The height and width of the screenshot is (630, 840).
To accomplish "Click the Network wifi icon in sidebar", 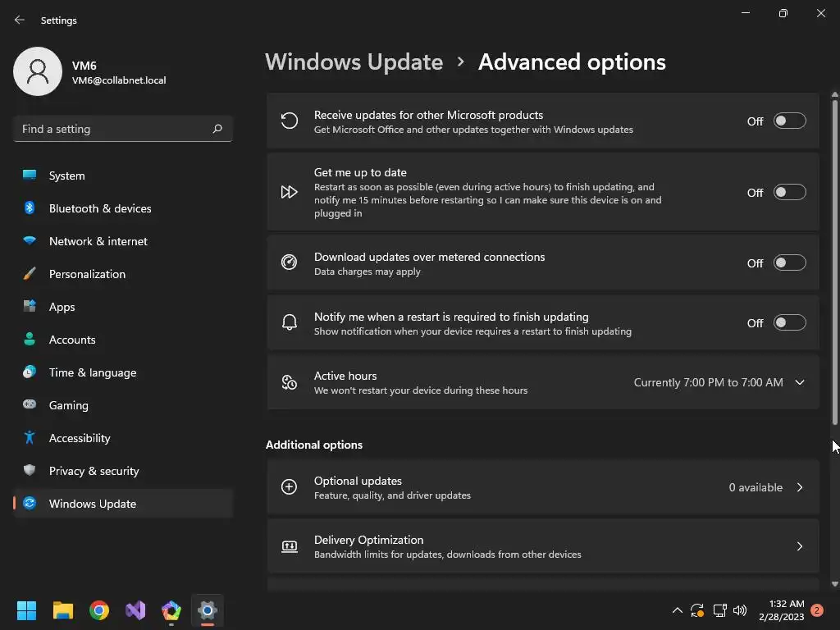I will tap(30, 240).
